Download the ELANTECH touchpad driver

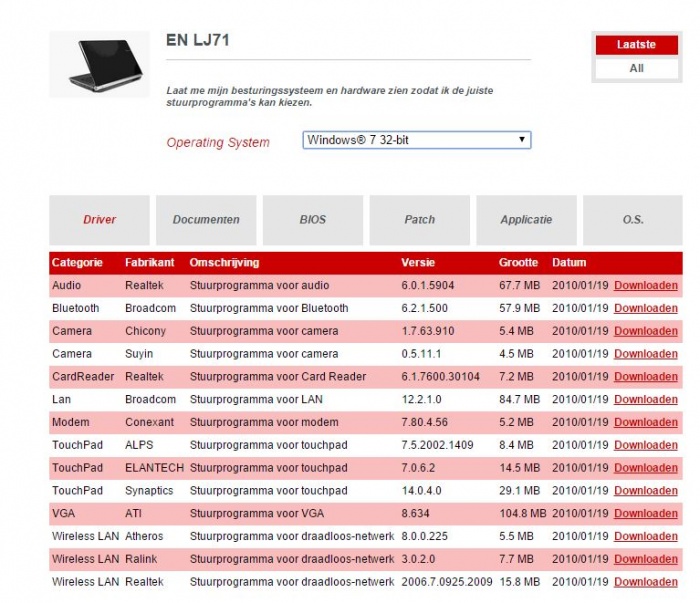(x=646, y=468)
